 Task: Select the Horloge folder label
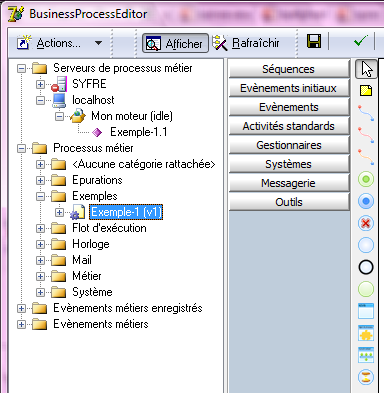[91, 244]
